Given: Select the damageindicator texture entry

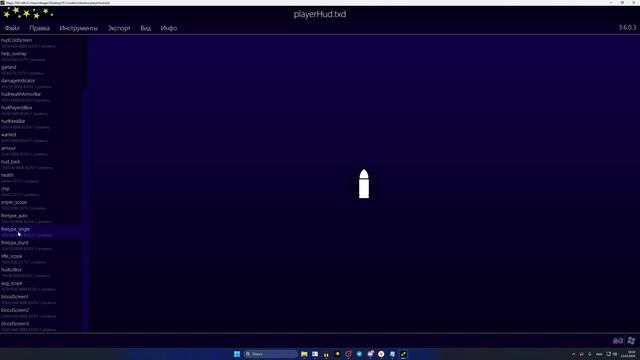Looking at the screenshot, I should tap(41, 83).
